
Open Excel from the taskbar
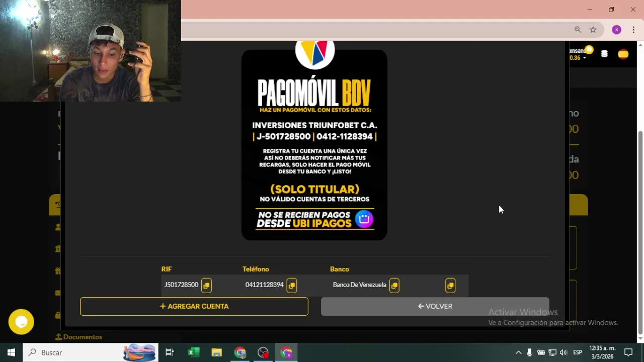(194, 352)
